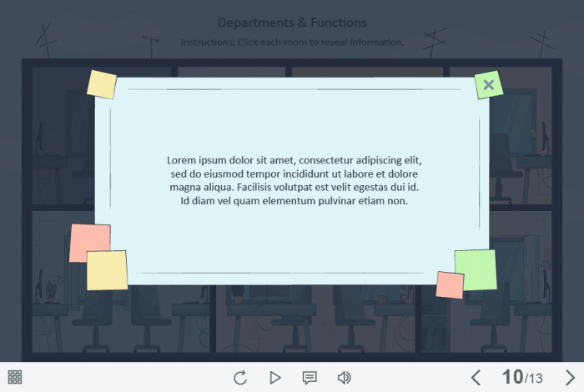Toggle audio with the speaker icon
Viewport: 584px width, 392px height.
pos(344,378)
